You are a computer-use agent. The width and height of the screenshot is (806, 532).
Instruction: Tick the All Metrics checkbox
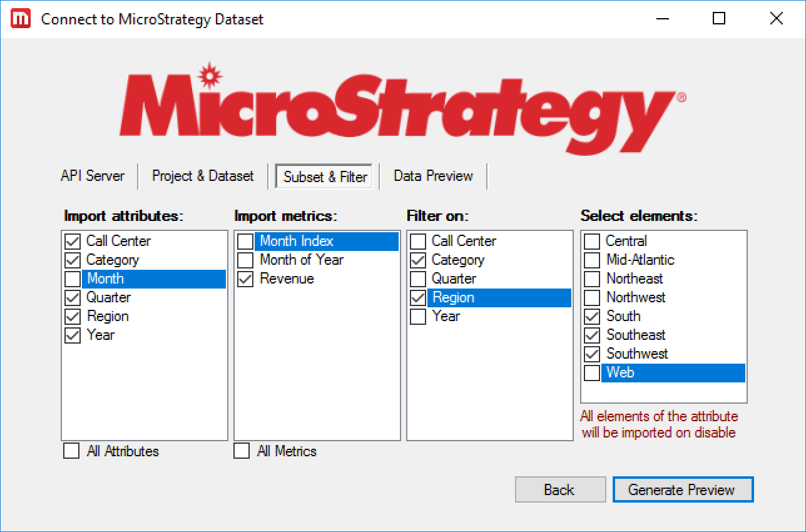point(242,451)
